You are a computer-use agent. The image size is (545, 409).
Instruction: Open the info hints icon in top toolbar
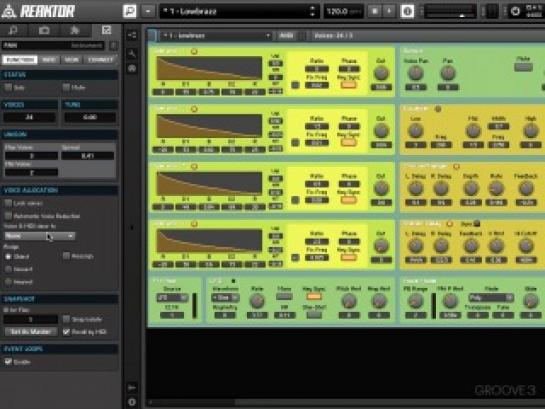pyautogui.click(x=407, y=11)
